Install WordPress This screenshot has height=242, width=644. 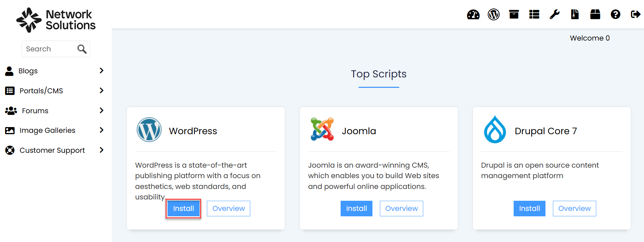click(184, 209)
